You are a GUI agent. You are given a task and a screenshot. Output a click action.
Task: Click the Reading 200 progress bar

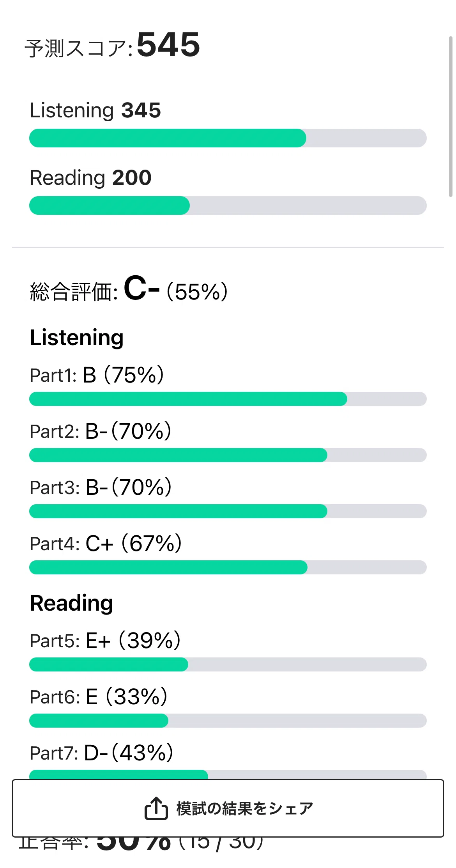click(228, 205)
